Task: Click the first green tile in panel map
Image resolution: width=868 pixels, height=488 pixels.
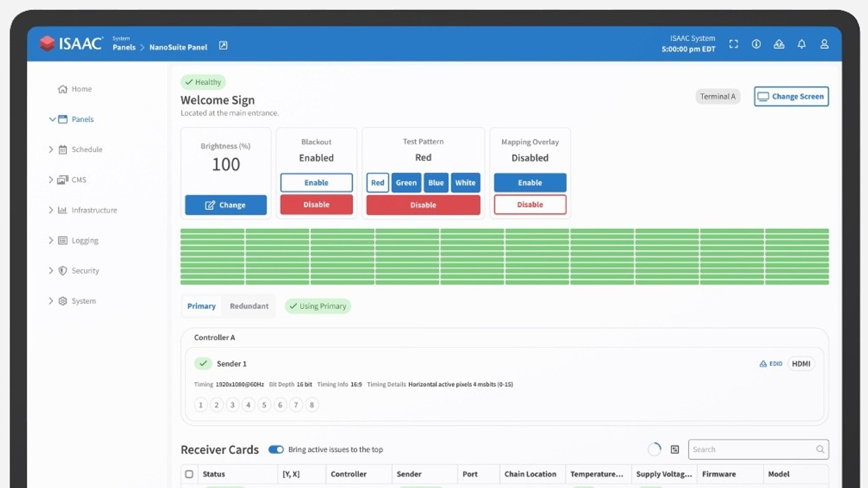Action: pos(213,232)
